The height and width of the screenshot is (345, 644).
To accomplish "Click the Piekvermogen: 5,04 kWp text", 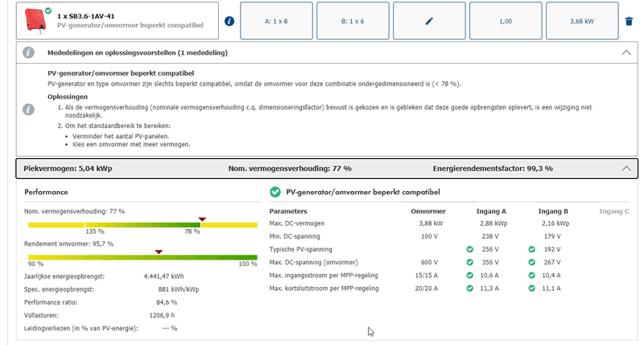I will coord(68,168).
